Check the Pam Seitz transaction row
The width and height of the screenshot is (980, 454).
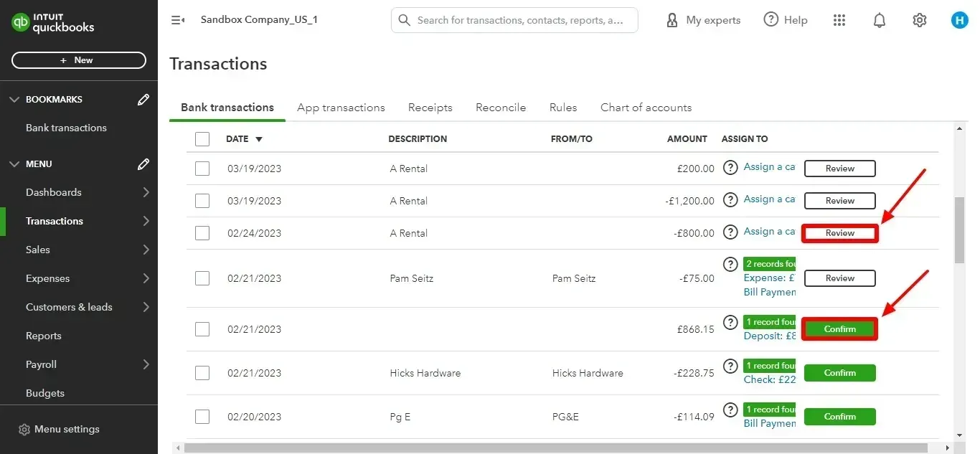click(x=202, y=278)
